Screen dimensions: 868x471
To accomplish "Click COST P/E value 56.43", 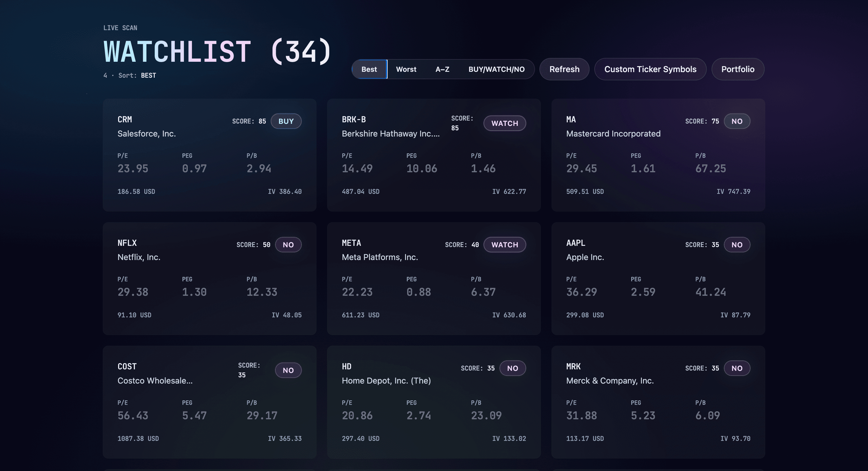I will tap(133, 415).
